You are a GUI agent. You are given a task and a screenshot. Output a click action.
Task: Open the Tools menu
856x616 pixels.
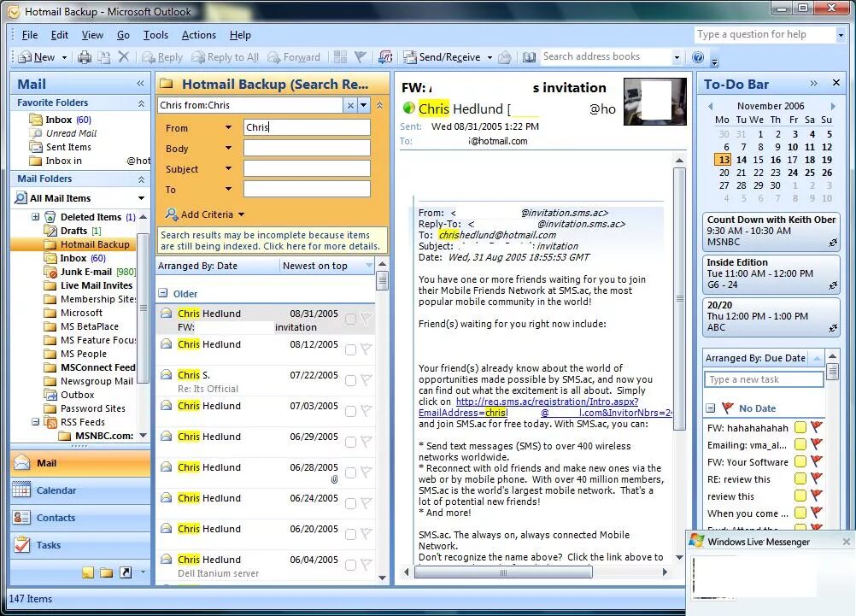[x=155, y=35]
